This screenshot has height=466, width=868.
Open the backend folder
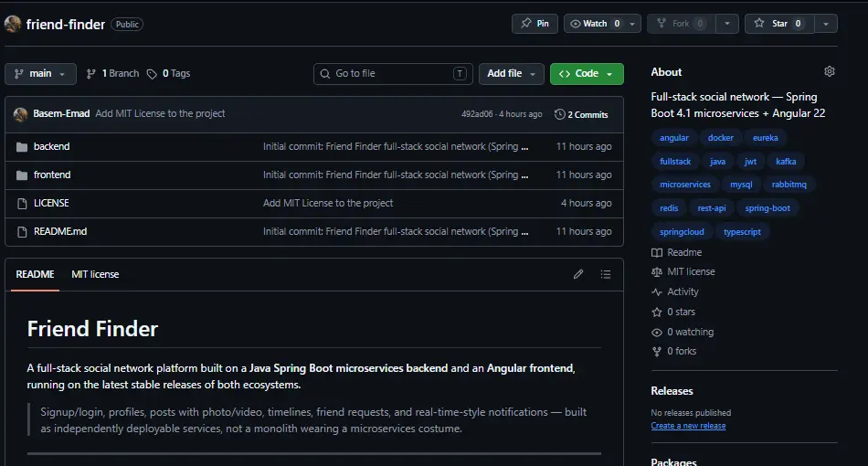coord(51,147)
